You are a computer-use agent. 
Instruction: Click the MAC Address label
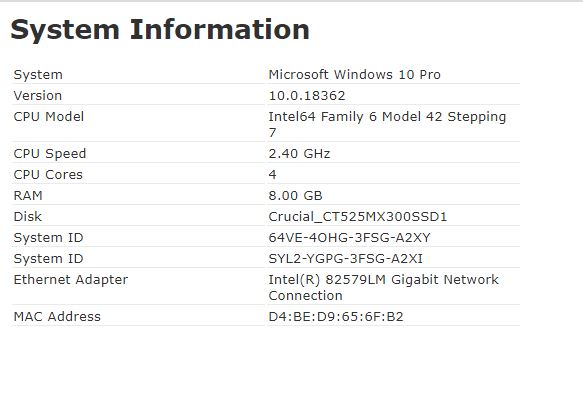(57, 316)
